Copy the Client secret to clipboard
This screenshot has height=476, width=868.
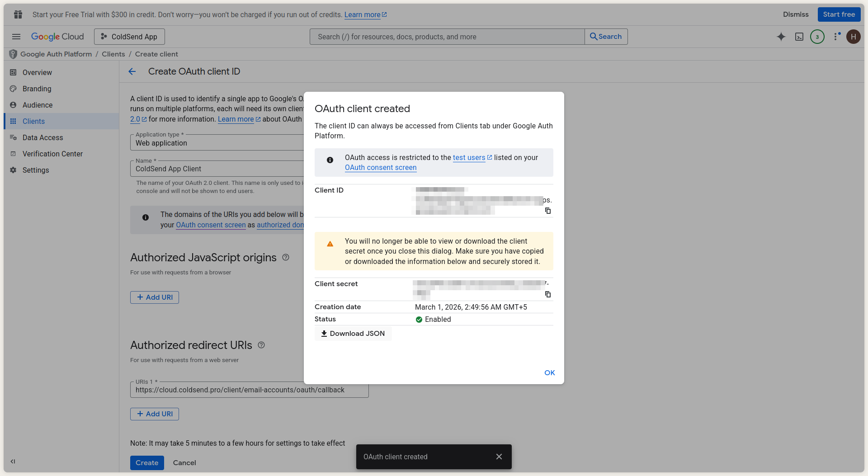tap(548, 294)
